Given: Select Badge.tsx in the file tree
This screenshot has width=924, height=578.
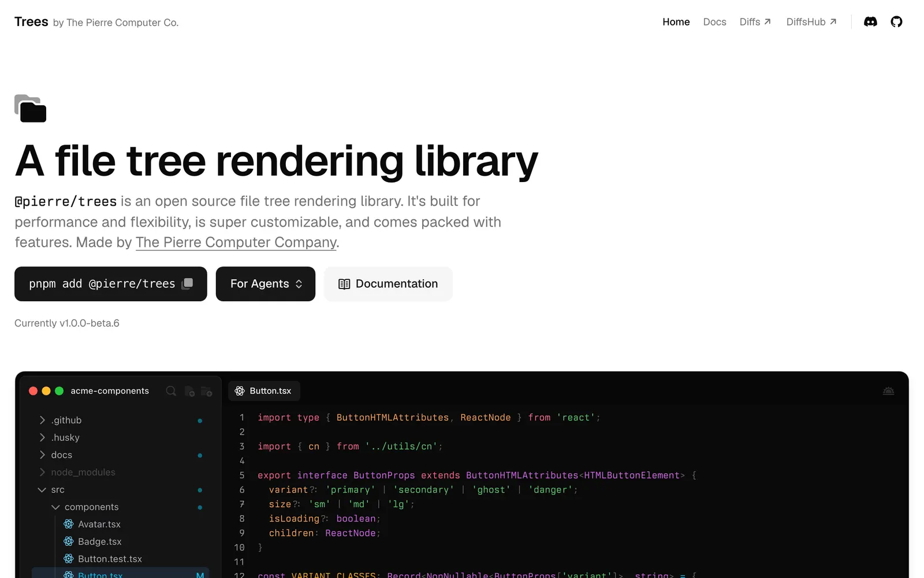Looking at the screenshot, I should [100, 542].
